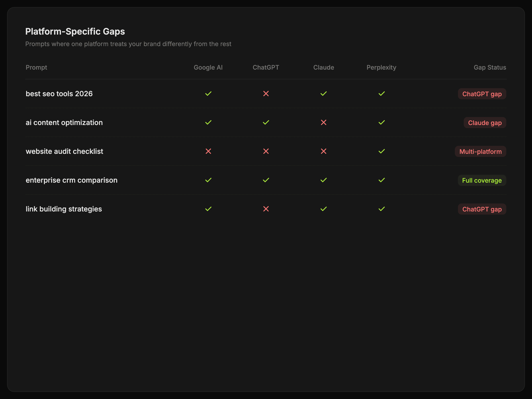Screen dimensions: 532x399
Task: Select the link building strategies prompt
Action: tap(64, 209)
